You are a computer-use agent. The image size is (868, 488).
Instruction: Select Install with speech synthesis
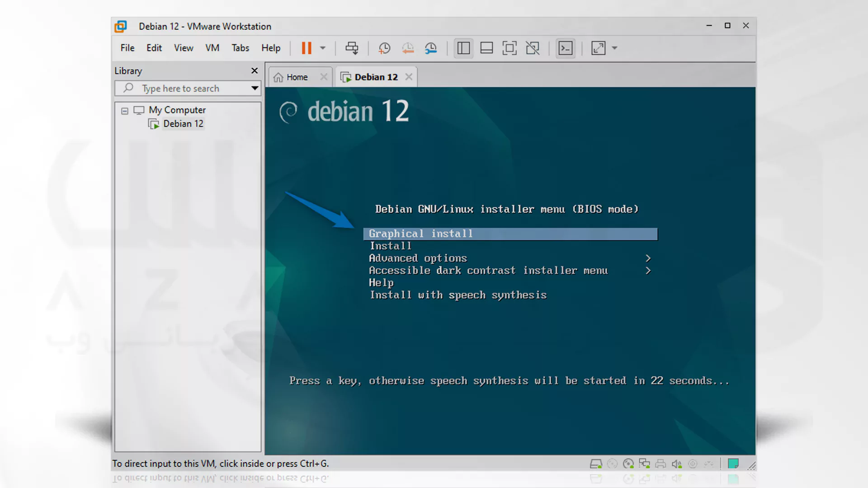(x=458, y=295)
